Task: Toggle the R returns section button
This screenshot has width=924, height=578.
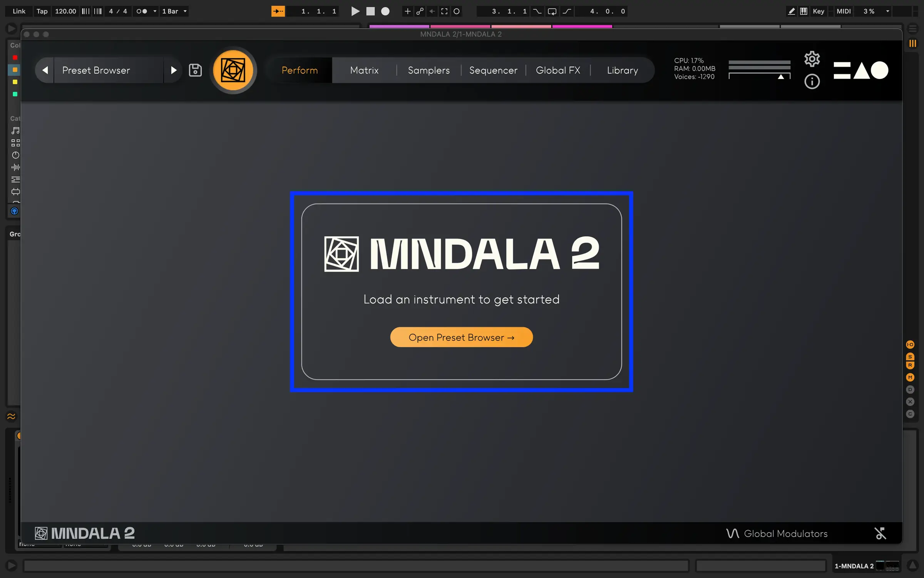Action: pos(910,365)
